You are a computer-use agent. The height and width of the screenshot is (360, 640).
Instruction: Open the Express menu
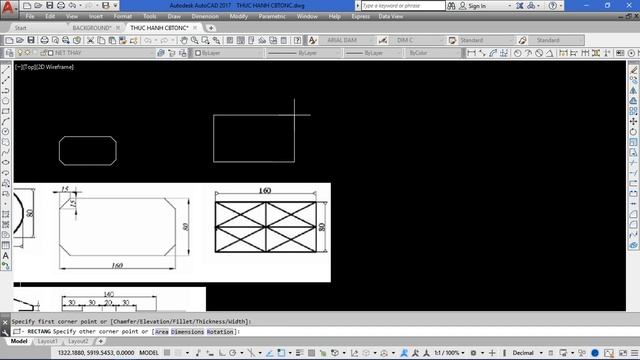point(360,16)
